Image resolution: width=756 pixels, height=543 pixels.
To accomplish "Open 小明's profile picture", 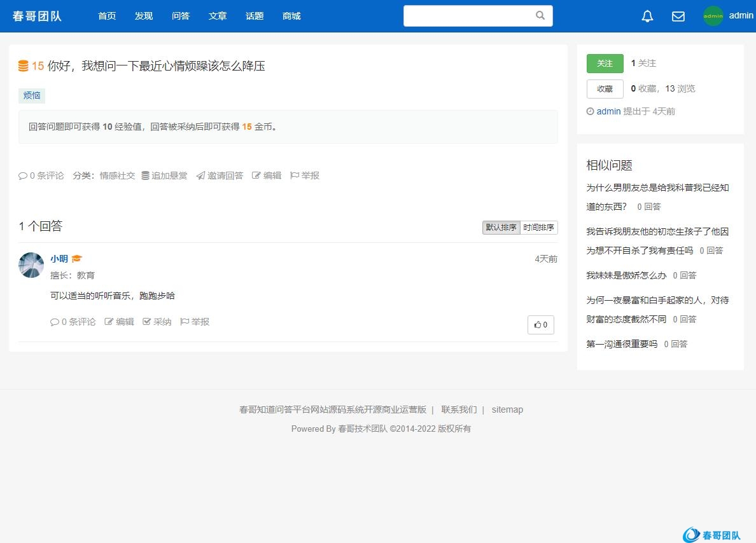I will [x=31, y=265].
